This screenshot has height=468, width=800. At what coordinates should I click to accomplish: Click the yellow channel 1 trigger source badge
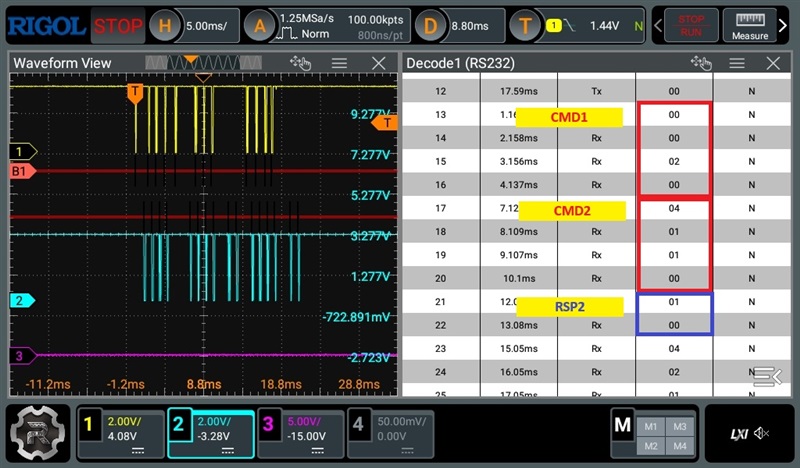[x=554, y=26]
